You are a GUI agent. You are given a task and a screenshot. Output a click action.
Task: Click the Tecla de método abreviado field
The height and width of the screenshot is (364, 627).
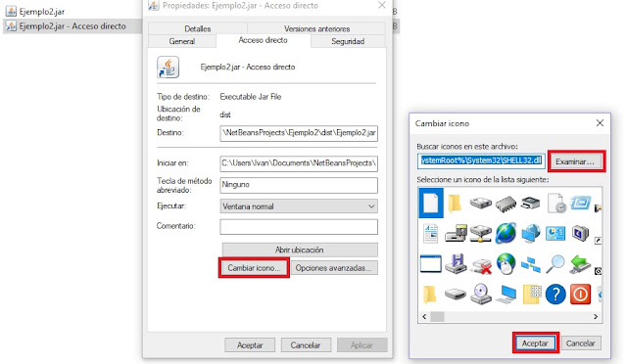(299, 185)
